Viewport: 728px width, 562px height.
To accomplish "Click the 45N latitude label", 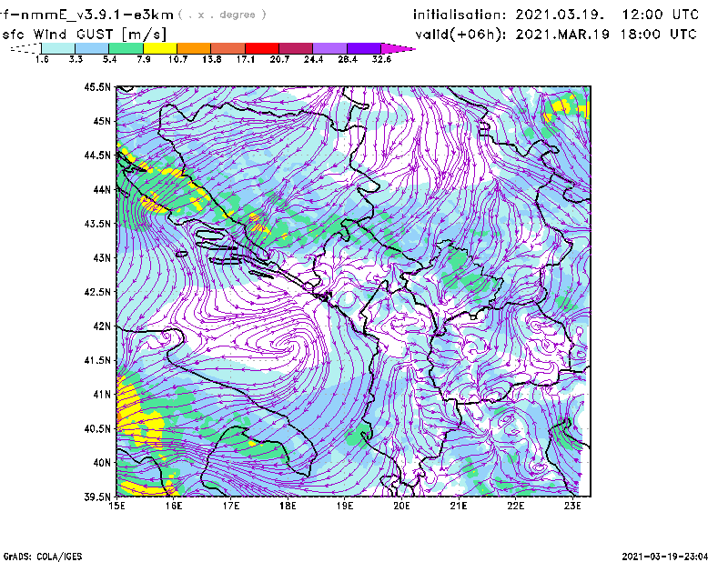I will (x=102, y=121).
